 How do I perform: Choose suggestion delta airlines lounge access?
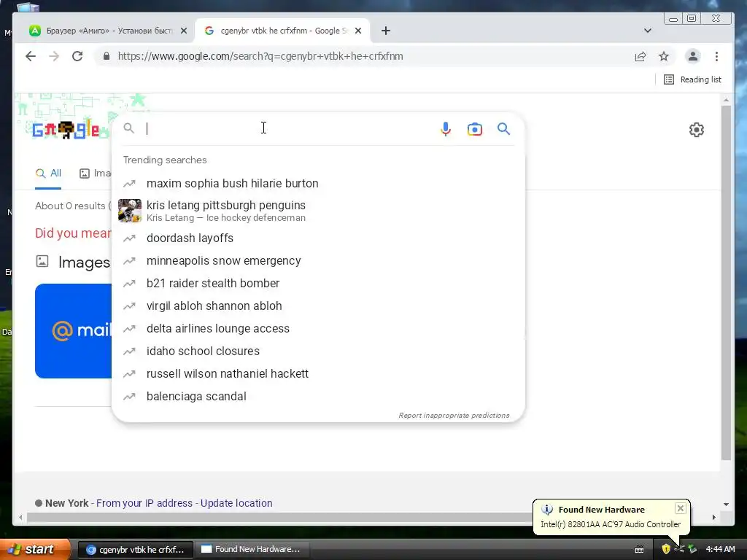[318, 329]
